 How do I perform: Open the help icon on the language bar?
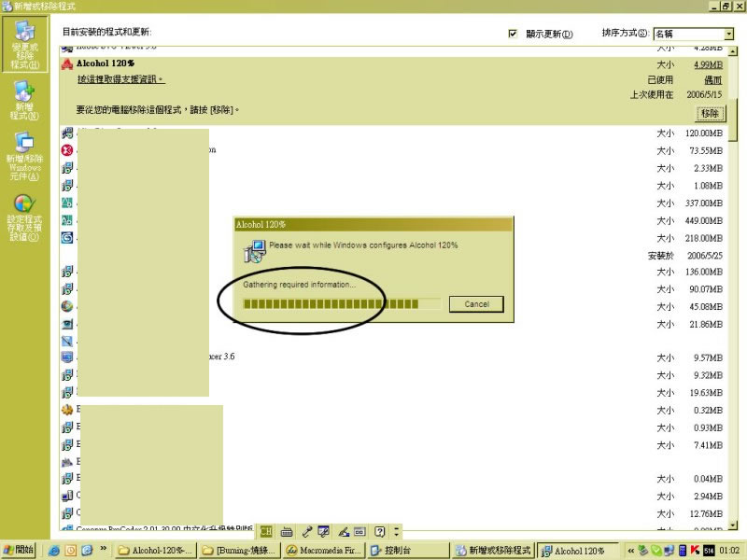(379, 531)
